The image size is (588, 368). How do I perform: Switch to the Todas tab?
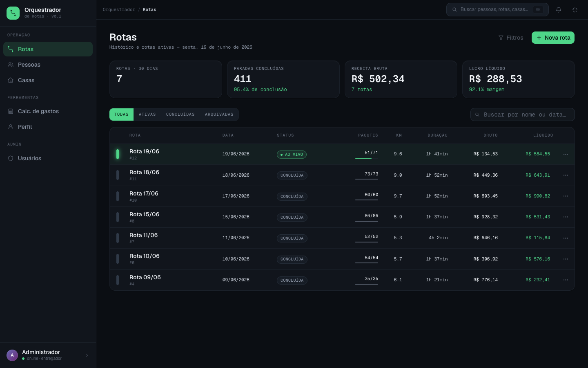(121, 114)
